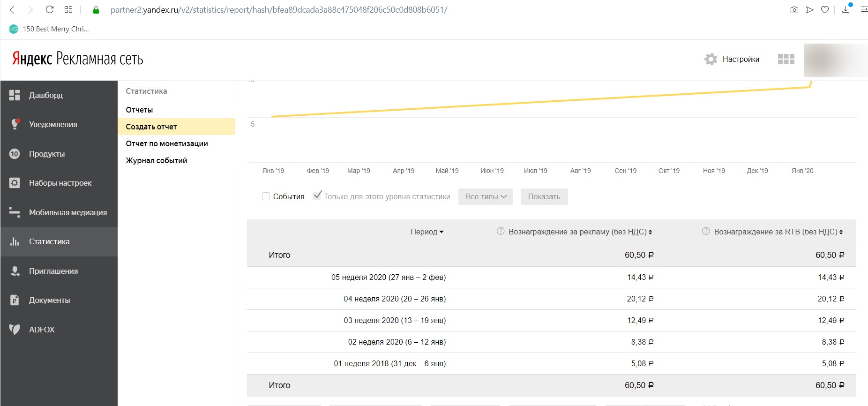
Task: Select Создать отчет submenu item
Action: click(x=176, y=127)
